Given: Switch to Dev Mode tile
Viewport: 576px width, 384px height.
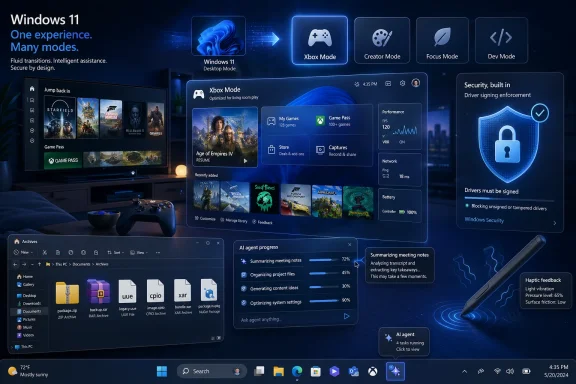Looking at the screenshot, I should [x=501, y=40].
